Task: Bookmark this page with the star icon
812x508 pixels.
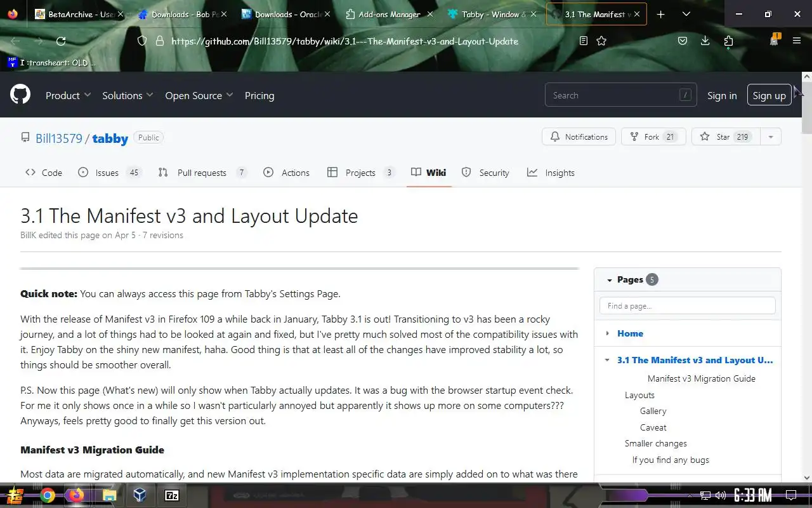Action: pos(601,41)
